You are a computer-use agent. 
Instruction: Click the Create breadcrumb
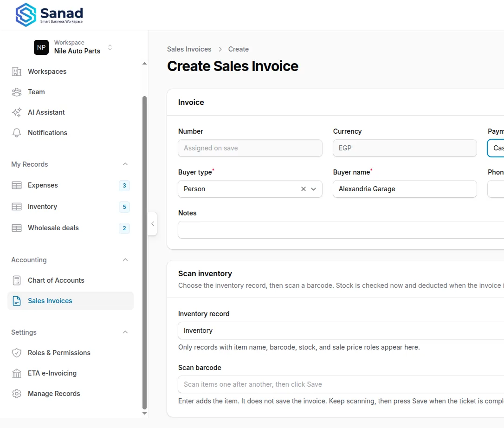click(239, 49)
